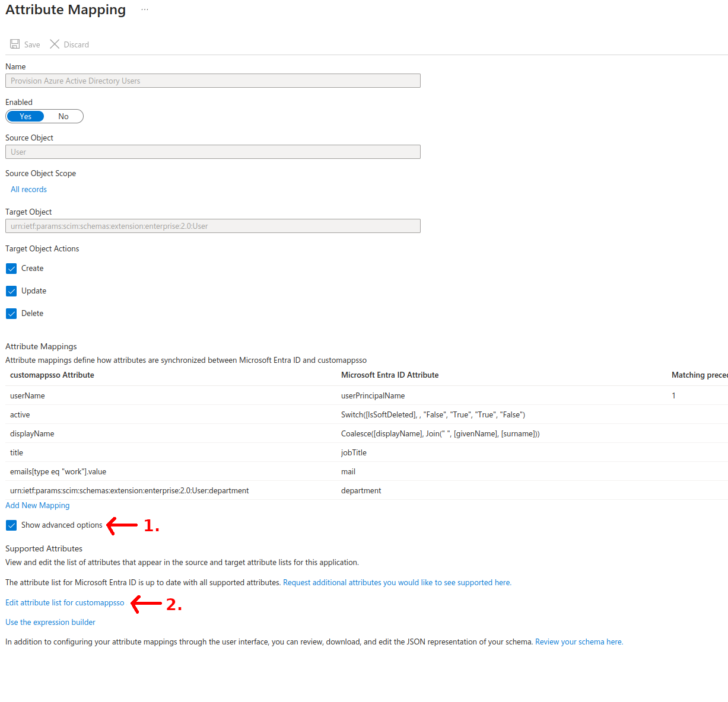Image resolution: width=728 pixels, height=702 pixels.
Task: Open the All records scope link
Action: tap(28, 189)
